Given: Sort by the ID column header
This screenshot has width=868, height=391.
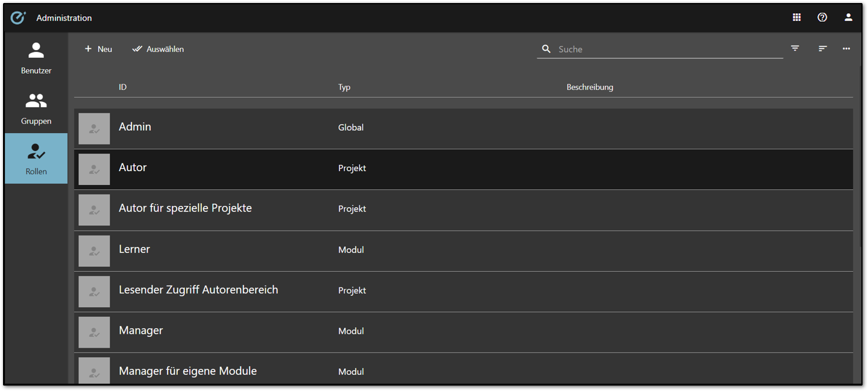Looking at the screenshot, I should [122, 87].
